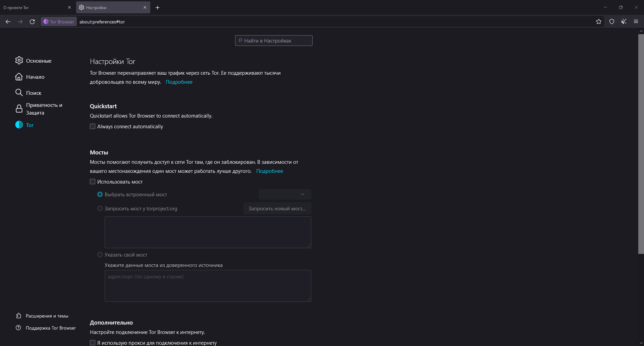Image resolution: width=644 pixels, height=346 pixels.
Task: Open a new tab with the plus button
Action: pyautogui.click(x=157, y=7)
